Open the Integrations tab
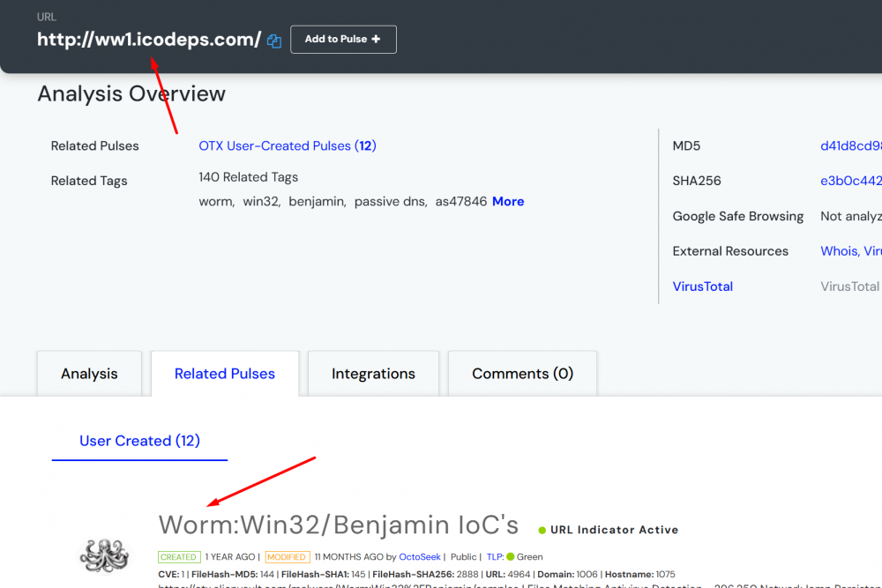 click(373, 374)
